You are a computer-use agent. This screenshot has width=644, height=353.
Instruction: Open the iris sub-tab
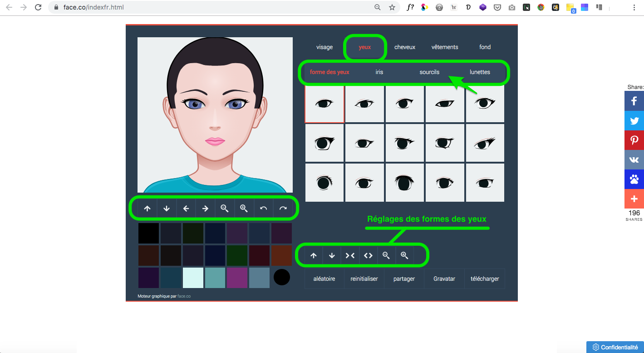click(x=379, y=72)
